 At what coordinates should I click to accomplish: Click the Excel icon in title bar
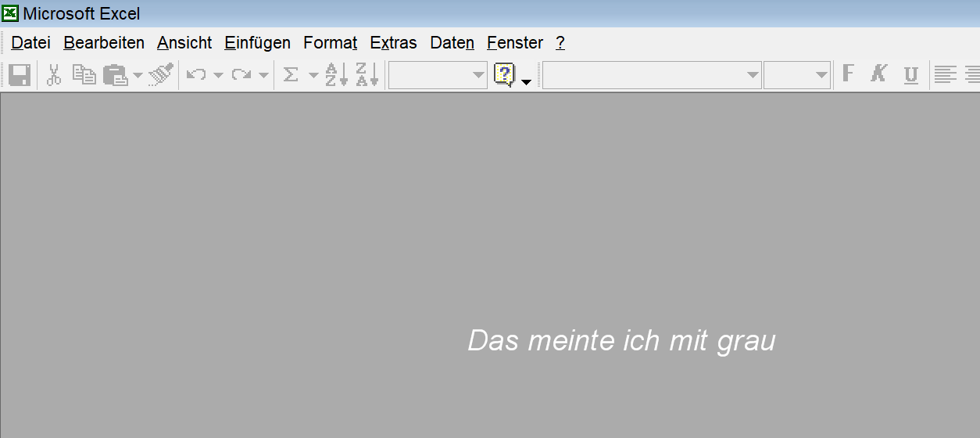click(x=10, y=13)
